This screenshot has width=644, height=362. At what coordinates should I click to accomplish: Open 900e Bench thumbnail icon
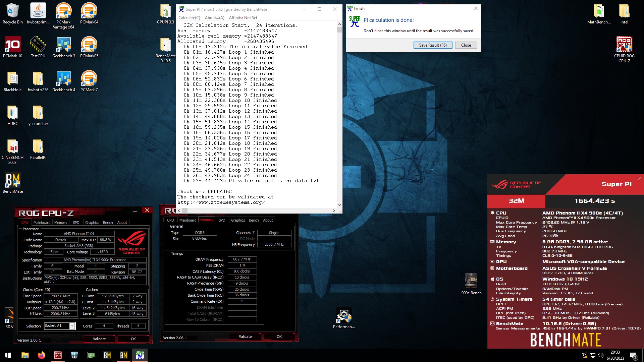pos(471,284)
